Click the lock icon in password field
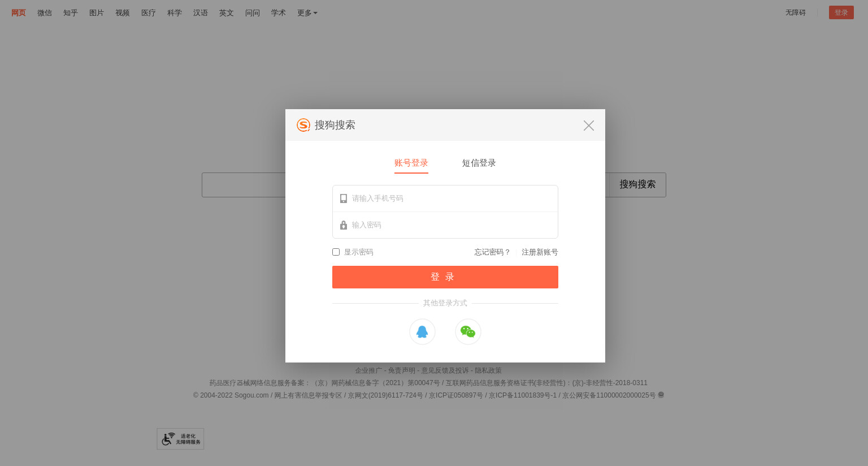This screenshot has width=868, height=466. tap(344, 225)
